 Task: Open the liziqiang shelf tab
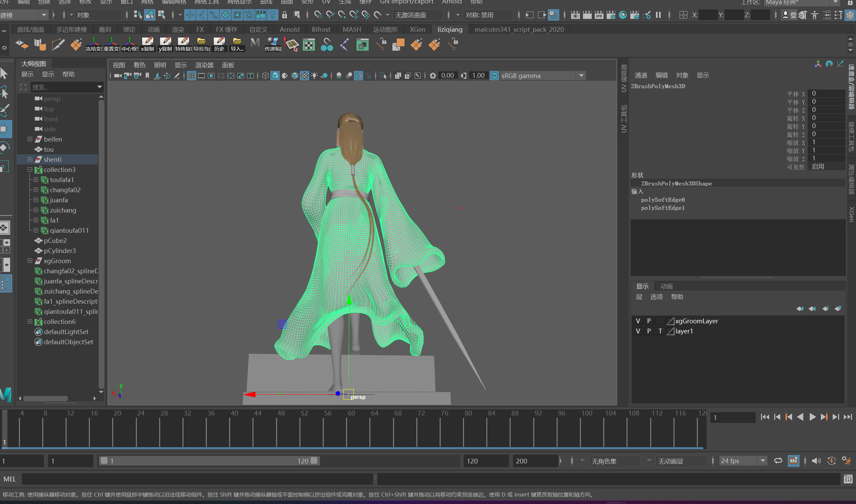tap(449, 29)
